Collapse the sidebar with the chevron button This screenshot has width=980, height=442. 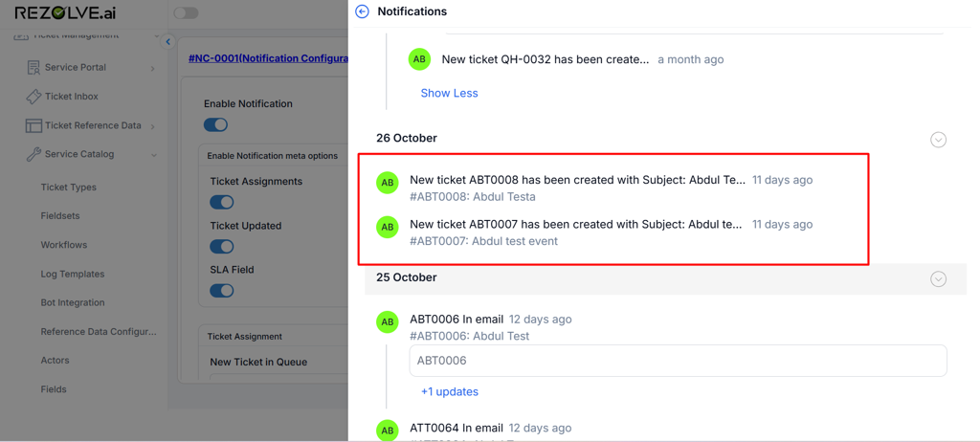tap(168, 42)
